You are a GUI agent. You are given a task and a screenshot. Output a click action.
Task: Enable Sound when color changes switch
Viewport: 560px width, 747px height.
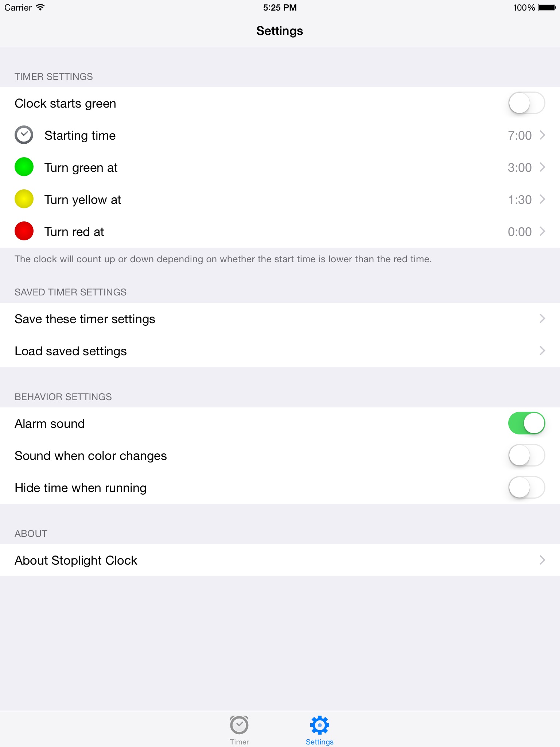pos(526,456)
